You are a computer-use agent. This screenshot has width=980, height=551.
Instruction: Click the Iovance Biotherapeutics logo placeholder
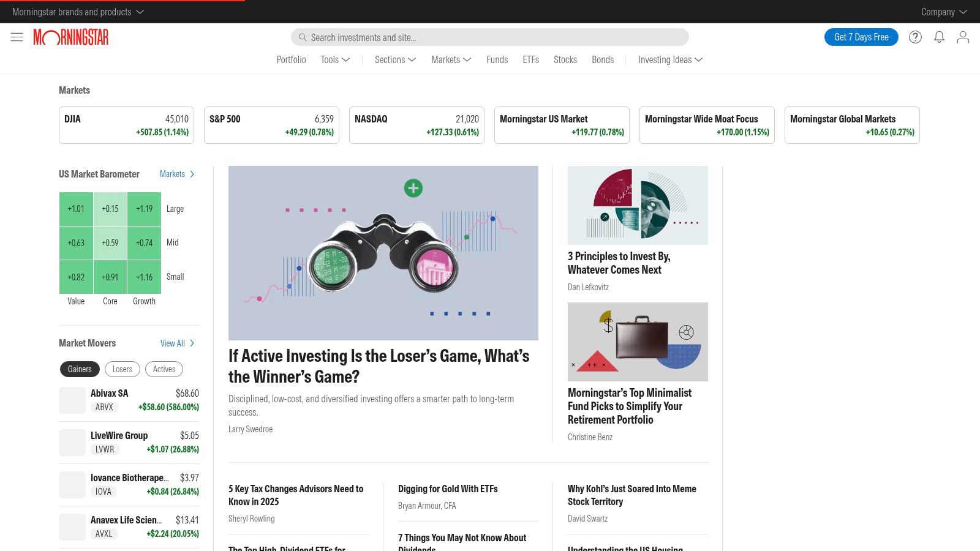point(72,485)
